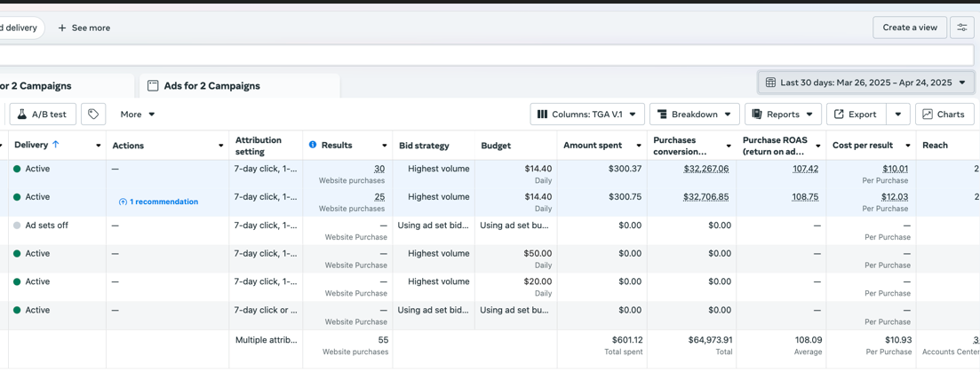Click amount spent $300.75

(x=625, y=196)
